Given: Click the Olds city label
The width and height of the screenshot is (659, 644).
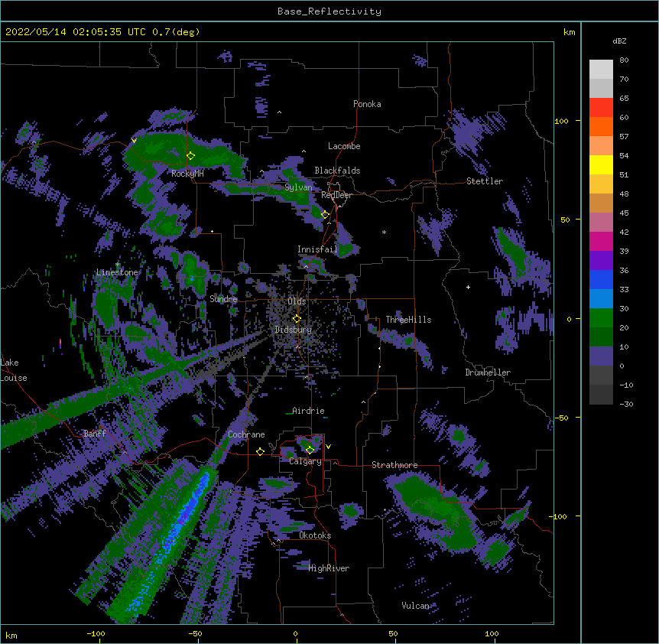Looking at the screenshot, I should point(297,301).
